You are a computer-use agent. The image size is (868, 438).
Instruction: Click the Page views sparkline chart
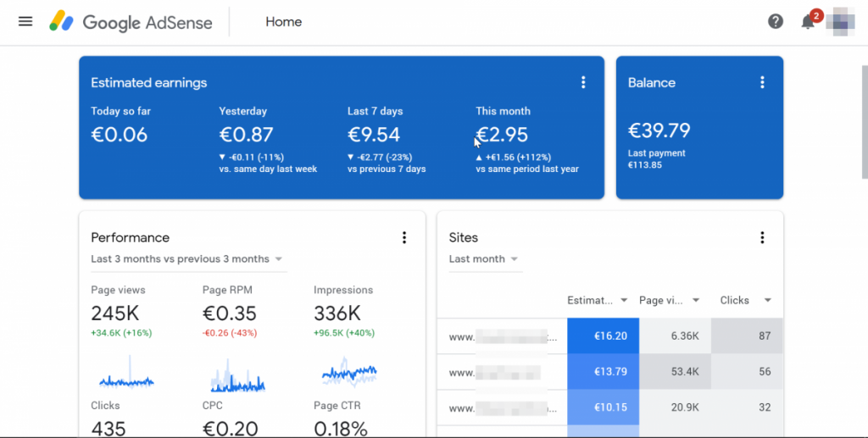[x=126, y=375]
